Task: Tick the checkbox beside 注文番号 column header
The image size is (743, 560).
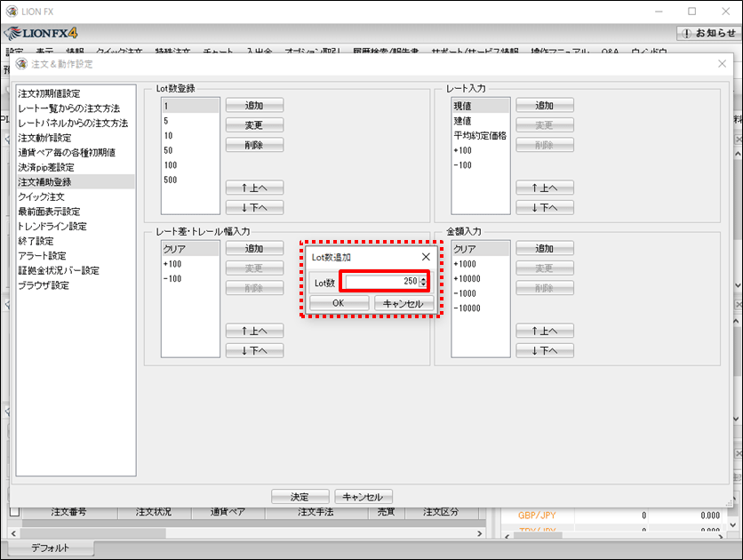Action: click(15, 512)
